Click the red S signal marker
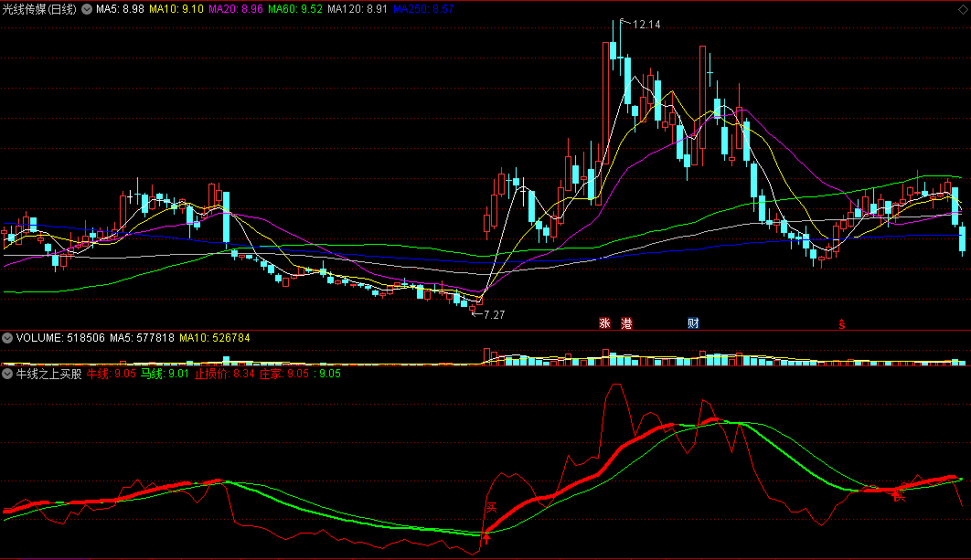This screenshot has height=560, width=971. click(x=841, y=323)
